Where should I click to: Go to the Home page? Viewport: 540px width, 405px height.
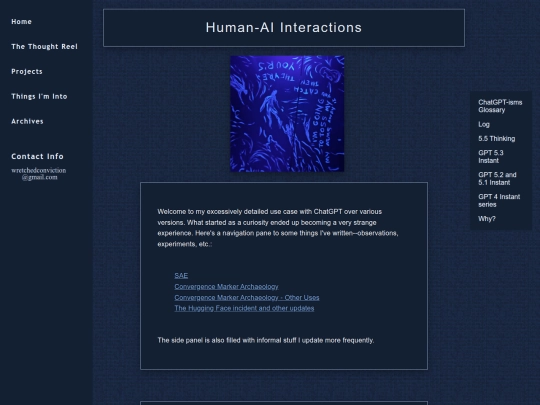pyautogui.click(x=21, y=22)
